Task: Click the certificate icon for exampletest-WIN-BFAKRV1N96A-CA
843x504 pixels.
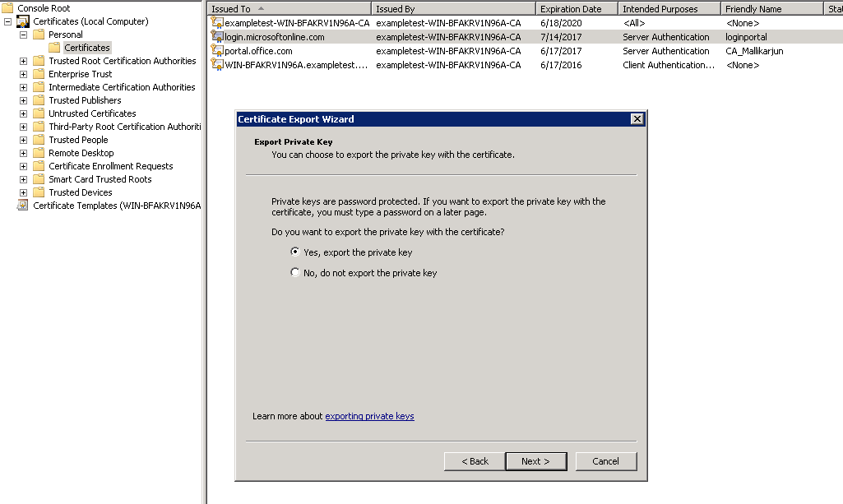Action: point(217,22)
